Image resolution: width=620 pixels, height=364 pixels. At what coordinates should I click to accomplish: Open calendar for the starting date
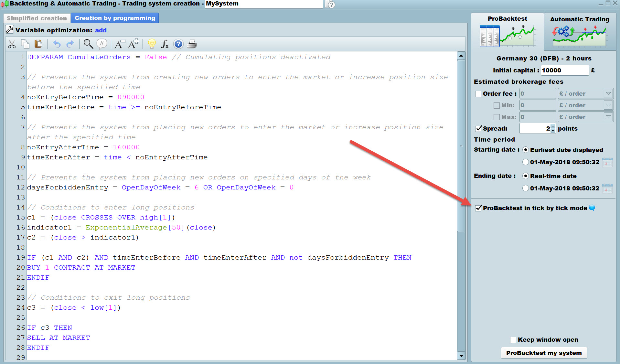(x=607, y=162)
